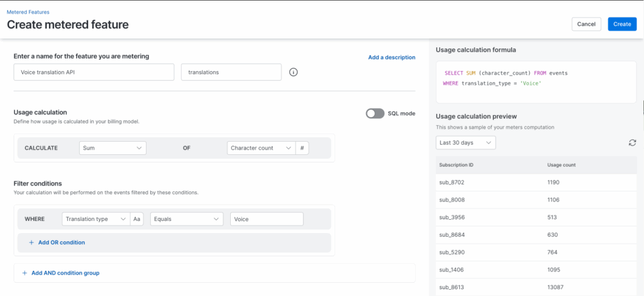
Task: Click the Aa text type icon
Action: pos(137,219)
